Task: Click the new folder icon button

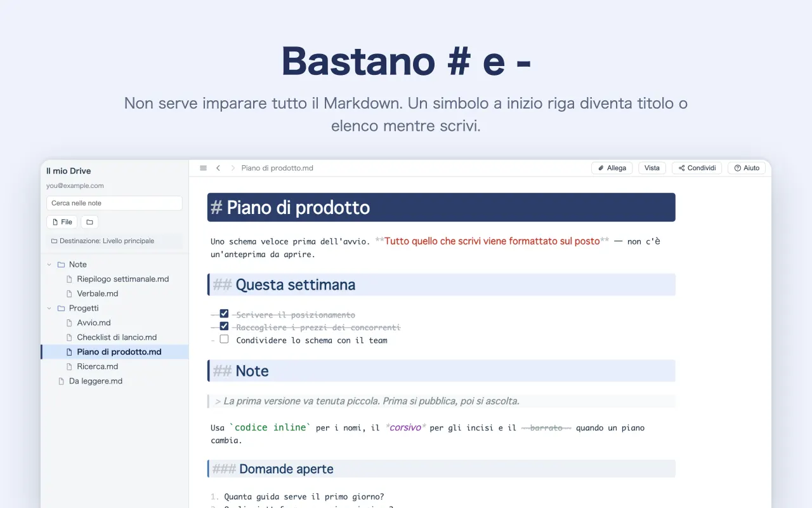Action: click(x=89, y=222)
